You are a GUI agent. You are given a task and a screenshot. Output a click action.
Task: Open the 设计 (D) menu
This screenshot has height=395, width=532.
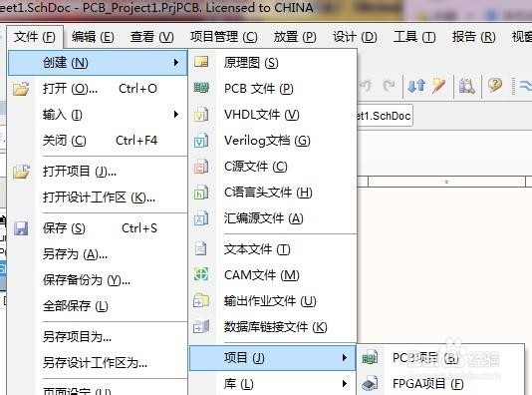pyautogui.click(x=355, y=37)
